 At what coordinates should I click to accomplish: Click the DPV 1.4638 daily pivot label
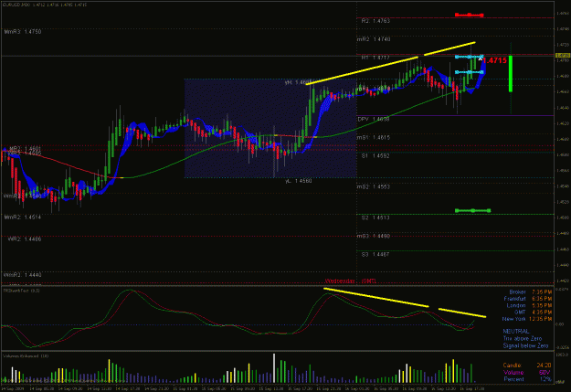coord(374,119)
